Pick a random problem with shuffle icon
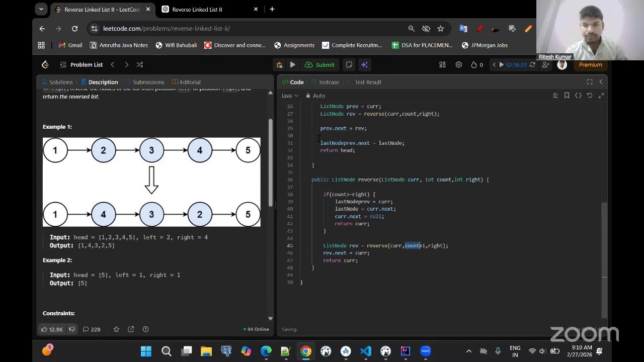Viewport: 644px width, 362px height. pos(140,64)
